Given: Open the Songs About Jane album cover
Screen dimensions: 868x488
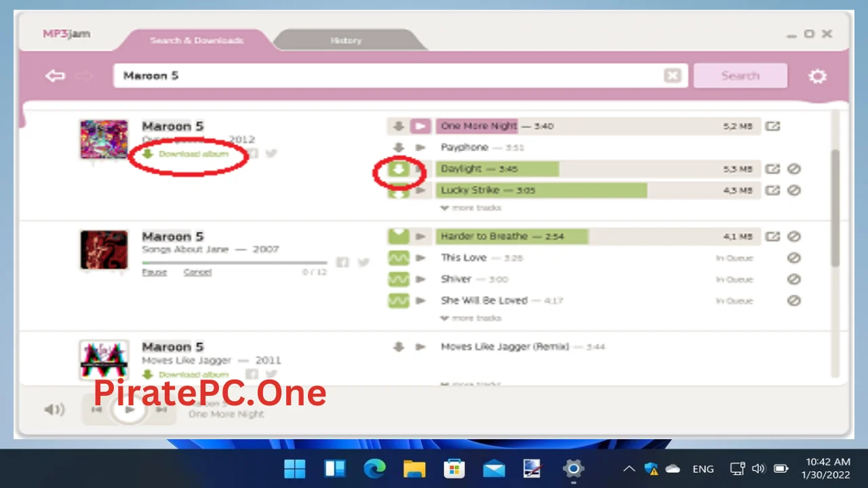Looking at the screenshot, I should [104, 249].
